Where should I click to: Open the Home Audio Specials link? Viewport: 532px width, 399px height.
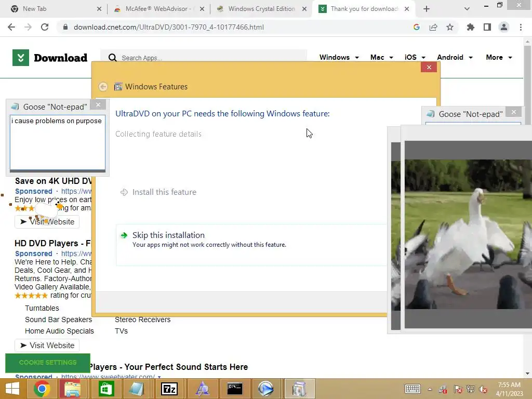click(59, 331)
